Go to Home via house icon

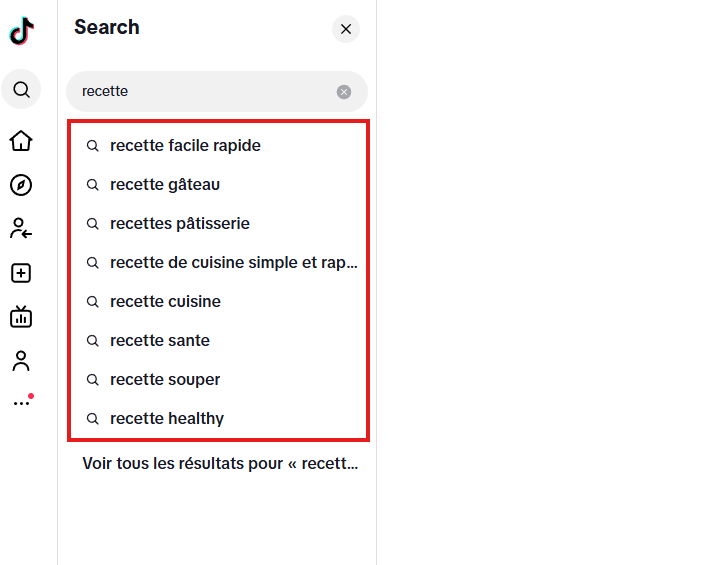[x=21, y=141]
